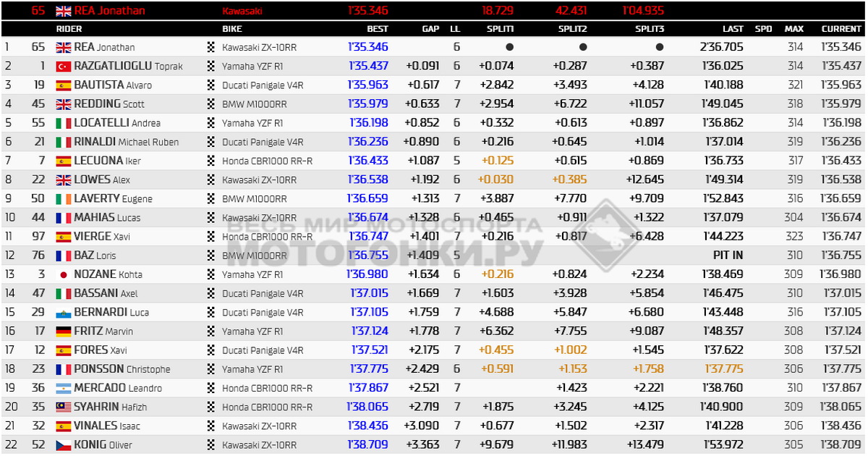This screenshot has height=456, width=868.
Task: Click the Spanish flag next to BAUTISTA Alvaro
Action: 64,85
